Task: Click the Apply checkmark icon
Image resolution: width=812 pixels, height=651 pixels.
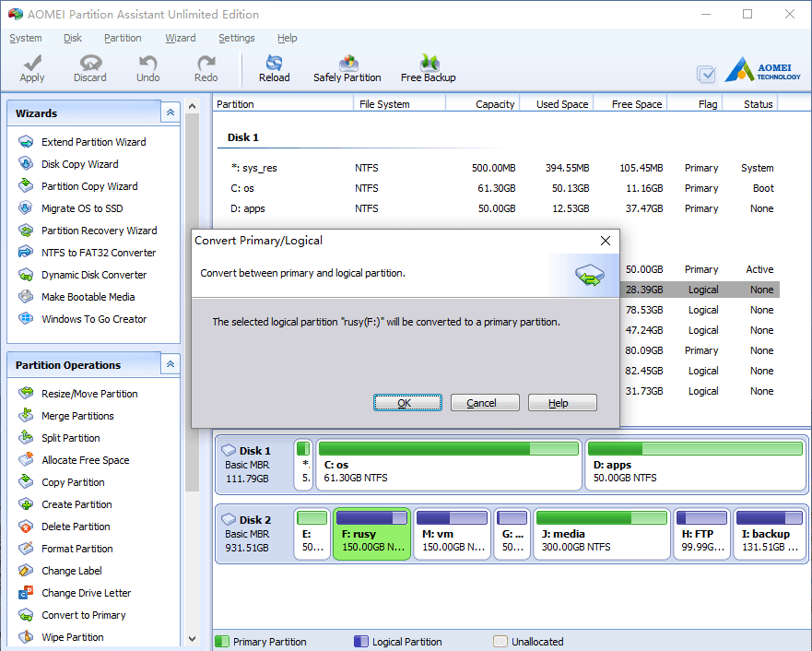Action: point(32,63)
